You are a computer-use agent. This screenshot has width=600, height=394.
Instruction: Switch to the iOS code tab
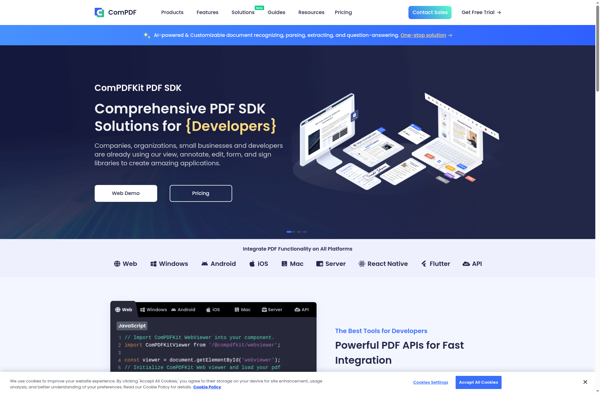pos(213,310)
